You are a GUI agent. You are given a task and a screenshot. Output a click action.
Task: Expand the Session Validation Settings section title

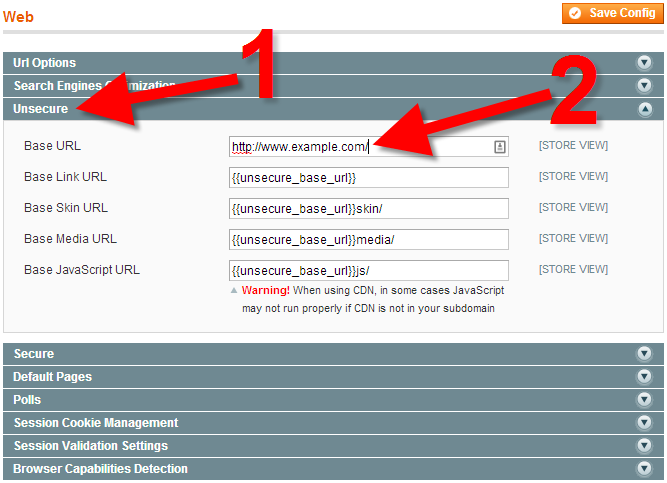(x=90, y=446)
